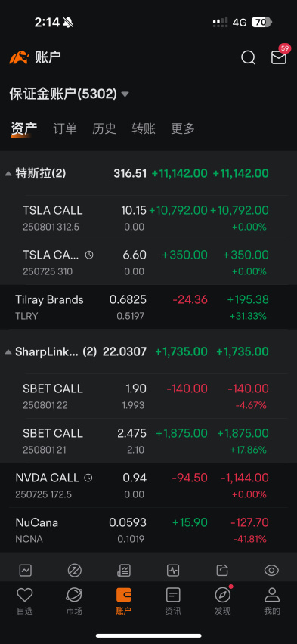
Task: Open the search magnifier icon
Action: (248, 58)
